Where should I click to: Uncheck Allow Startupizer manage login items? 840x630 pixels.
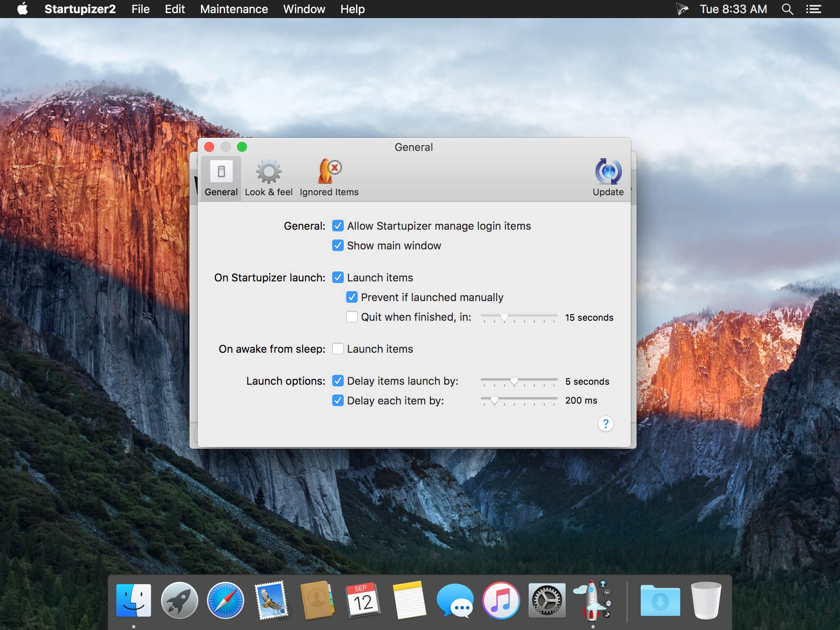click(338, 226)
